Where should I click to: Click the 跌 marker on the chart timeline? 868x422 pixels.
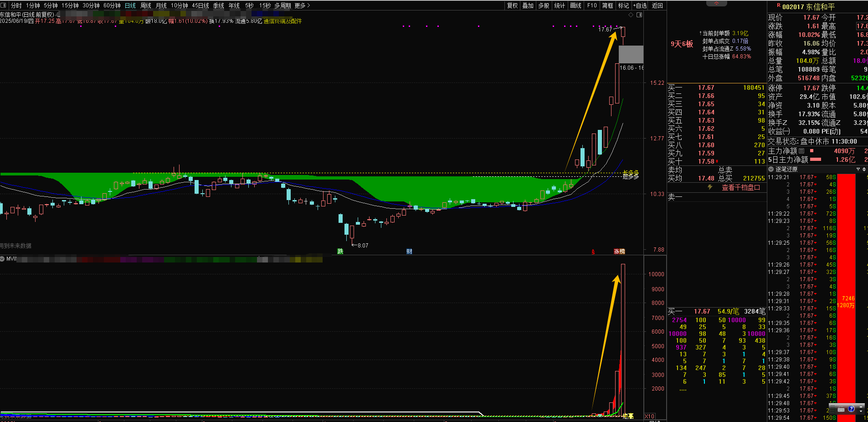coord(340,251)
